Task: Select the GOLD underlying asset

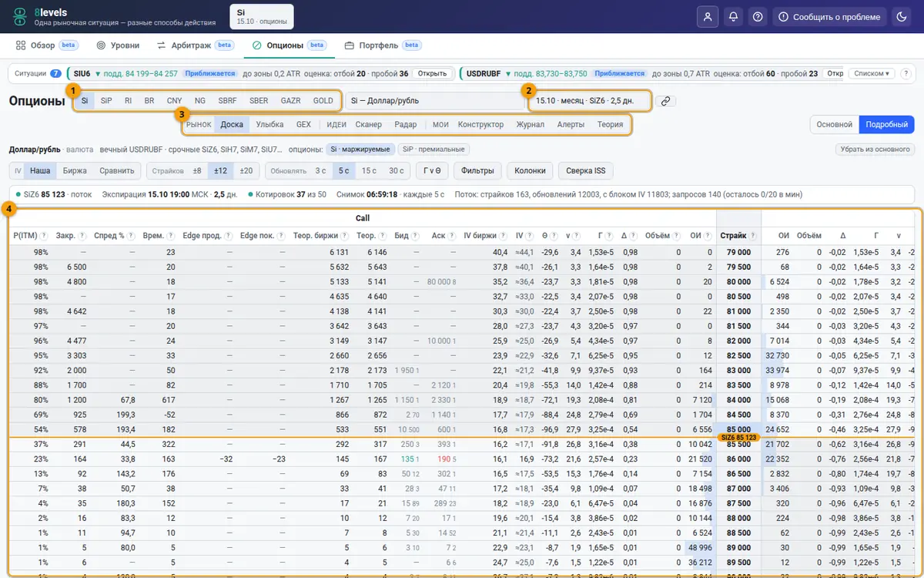Action: click(x=323, y=101)
